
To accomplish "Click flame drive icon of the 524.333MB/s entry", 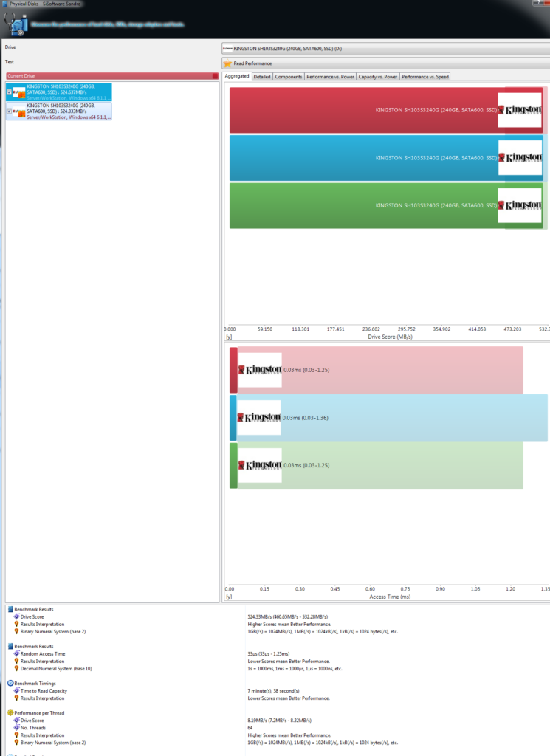I will (x=18, y=111).
